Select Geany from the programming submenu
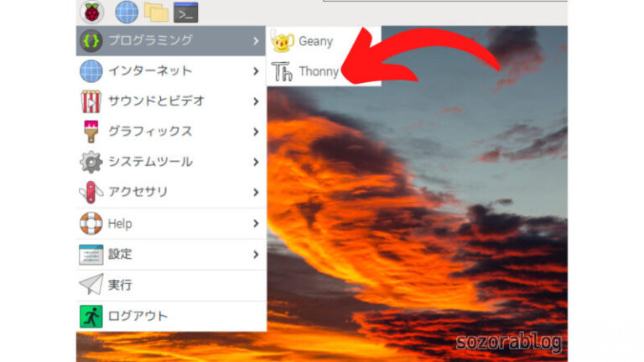This screenshot has width=644, height=362. (x=315, y=41)
